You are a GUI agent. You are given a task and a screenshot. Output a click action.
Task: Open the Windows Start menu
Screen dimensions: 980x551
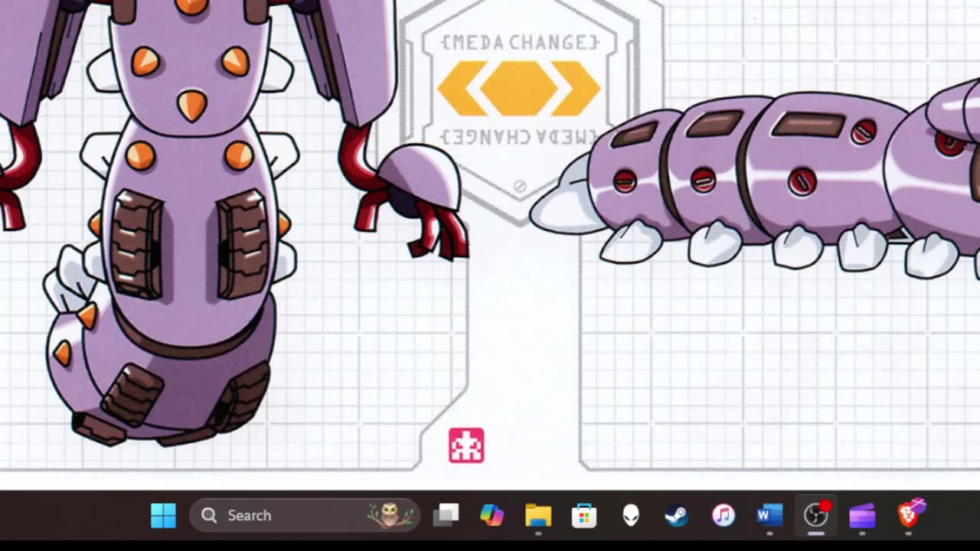tap(163, 515)
